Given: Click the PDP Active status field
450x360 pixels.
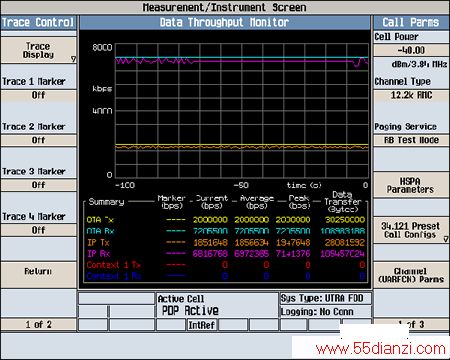Looking at the screenshot, I should click(190, 311).
